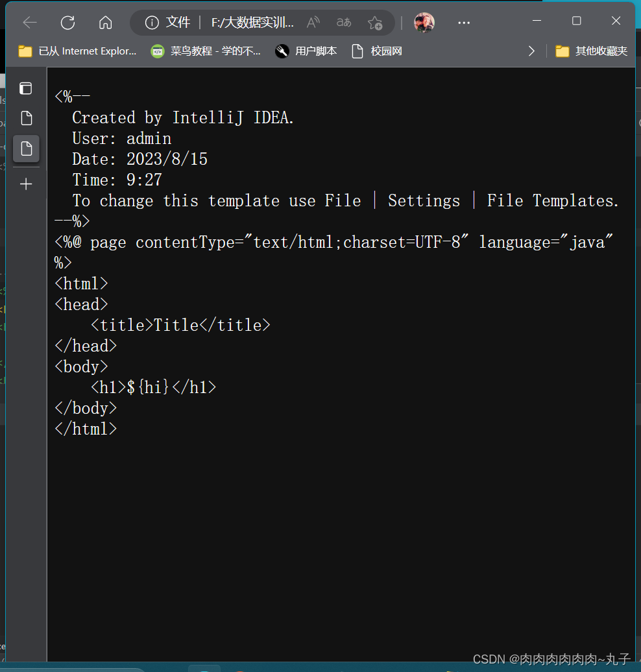
Task: Open the translate page tool
Action: pyautogui.click(x=343, y=22)
